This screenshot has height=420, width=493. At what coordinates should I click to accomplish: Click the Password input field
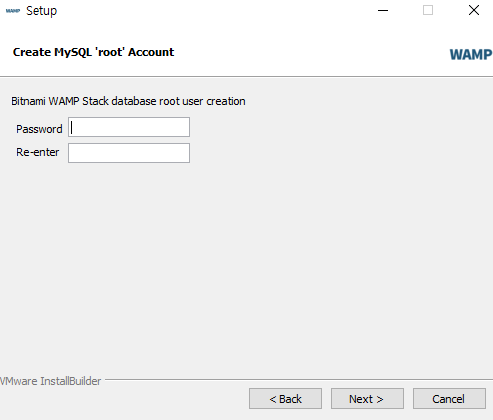[129, 127]
